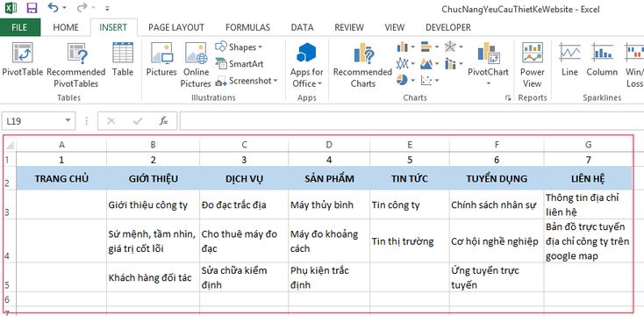644x316 pixels.
Task: Open the Charts dialog launcher
Action: pyautogui.click(x=508, y=97)
